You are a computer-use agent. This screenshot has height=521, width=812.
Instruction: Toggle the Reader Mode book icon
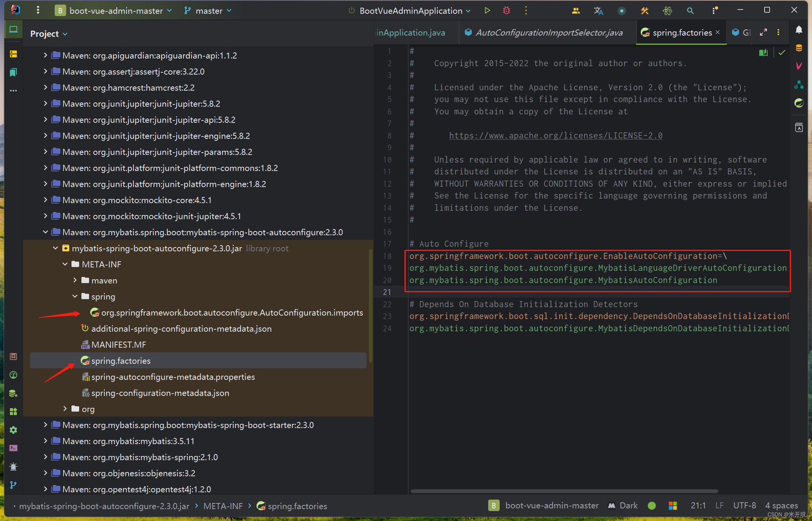click(x=763, y=53)
